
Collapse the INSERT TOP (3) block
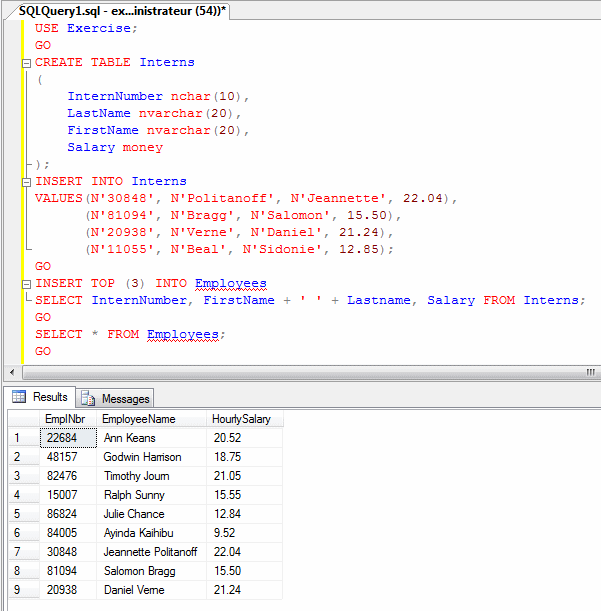27,284
